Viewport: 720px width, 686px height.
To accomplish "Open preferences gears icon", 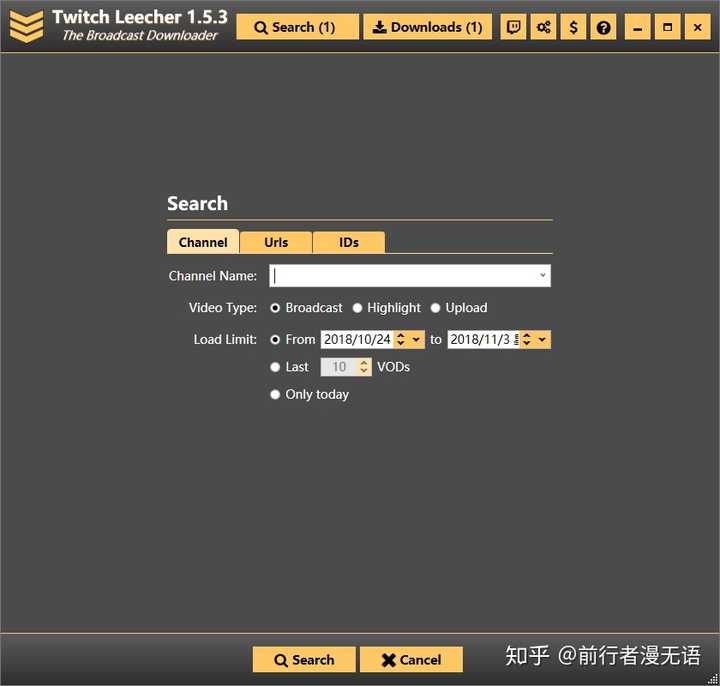I will (x=543, y=27).
